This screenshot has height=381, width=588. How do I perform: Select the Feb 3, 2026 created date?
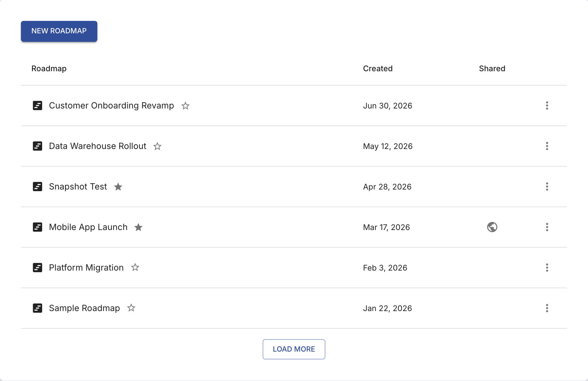[385, 268]
